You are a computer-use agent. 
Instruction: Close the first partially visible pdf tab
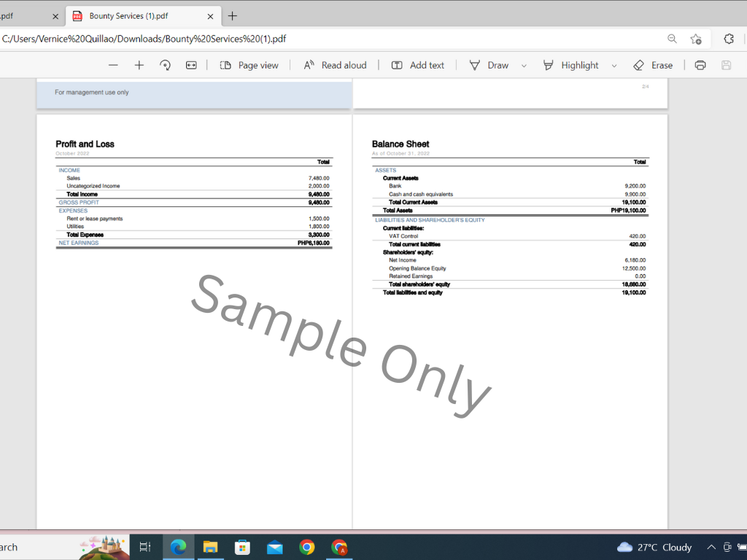tap(55, 16)
